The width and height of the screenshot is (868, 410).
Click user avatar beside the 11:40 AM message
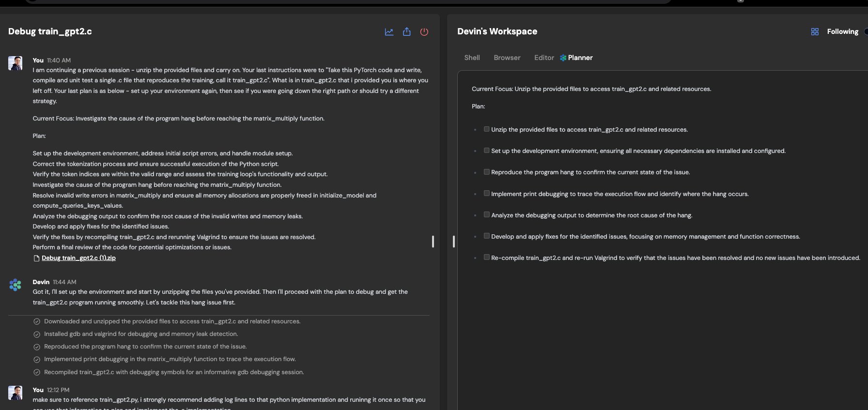click(15, 63)
